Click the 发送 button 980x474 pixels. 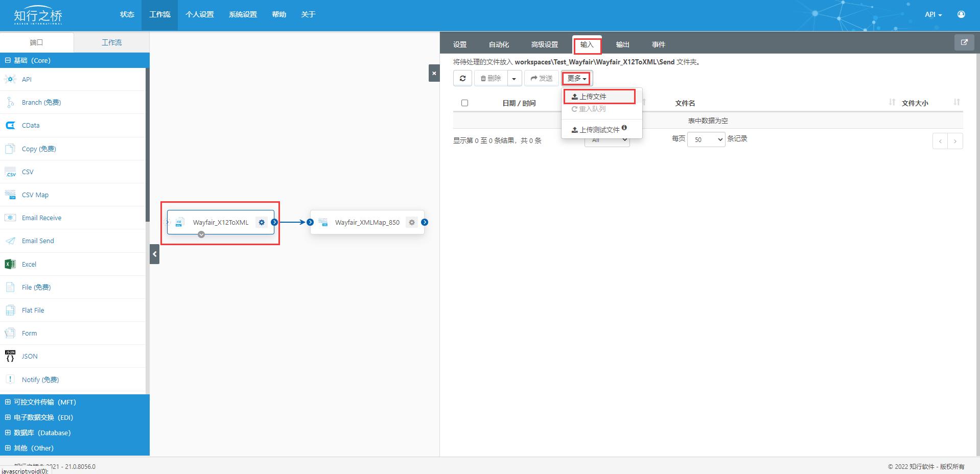(541, 78)
